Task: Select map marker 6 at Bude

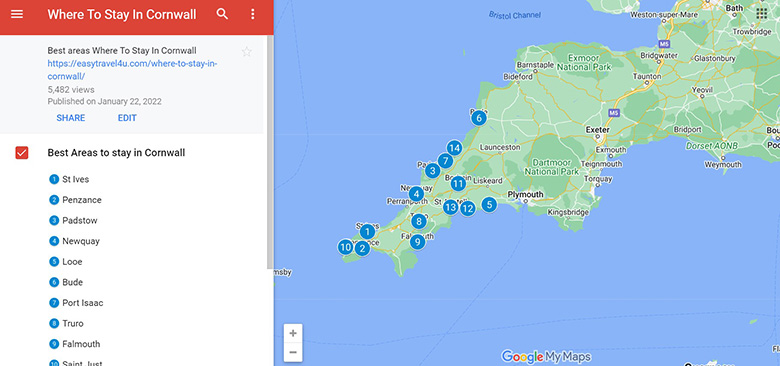Action: tap(479, 118)
